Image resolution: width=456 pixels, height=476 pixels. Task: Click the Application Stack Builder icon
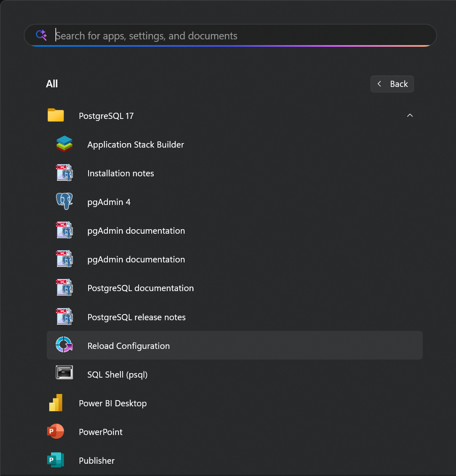(64, 144)
